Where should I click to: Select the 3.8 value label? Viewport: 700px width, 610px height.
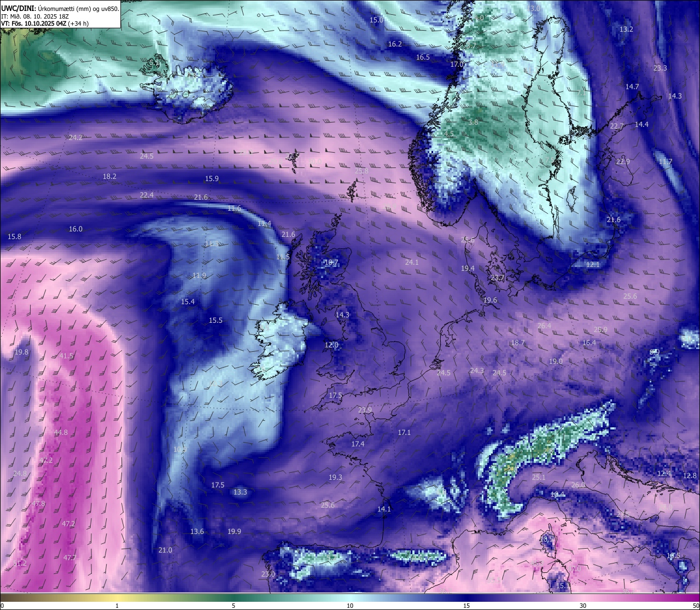click(x=473, y=122)
